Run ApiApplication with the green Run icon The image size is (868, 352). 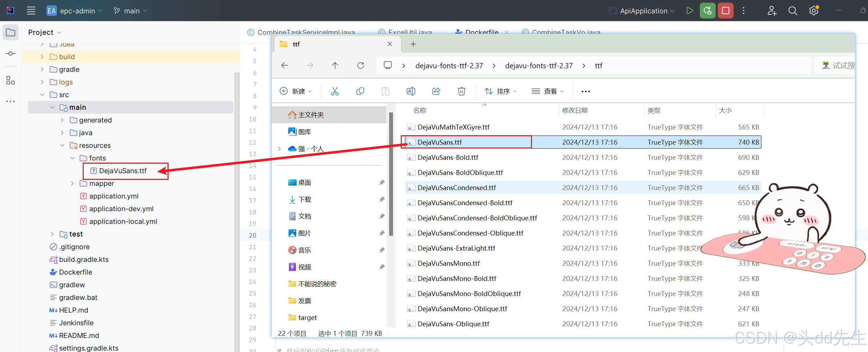click(689, 10)
